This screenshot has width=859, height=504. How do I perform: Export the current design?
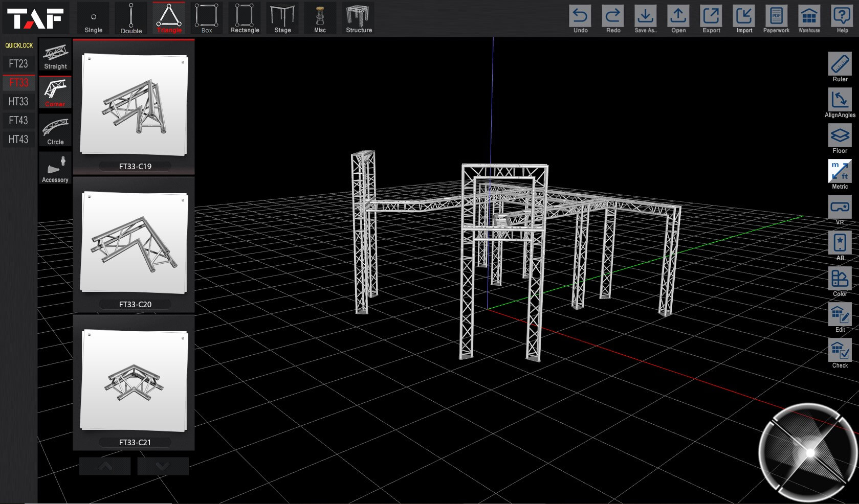711,19
